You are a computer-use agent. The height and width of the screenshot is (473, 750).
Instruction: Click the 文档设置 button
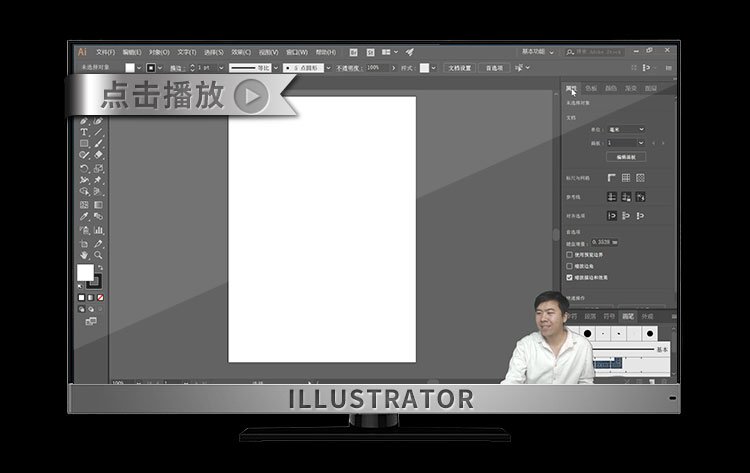click(460, 68)
